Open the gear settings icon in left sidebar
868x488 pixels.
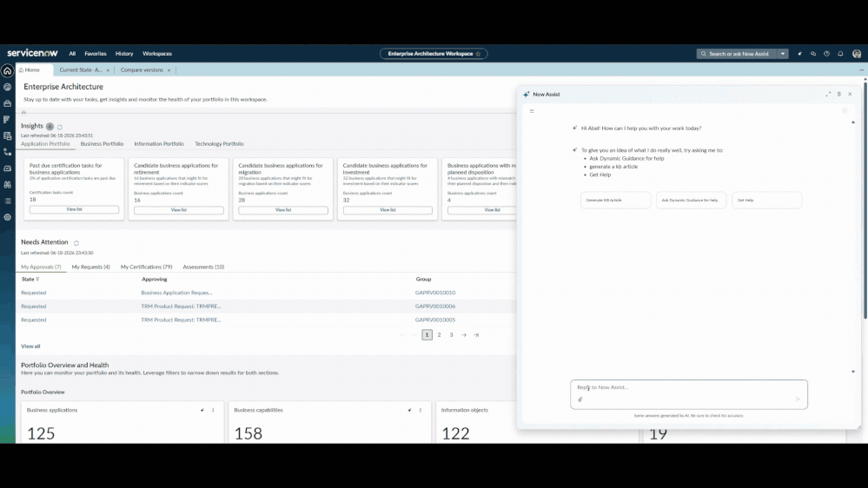[7, 217]
